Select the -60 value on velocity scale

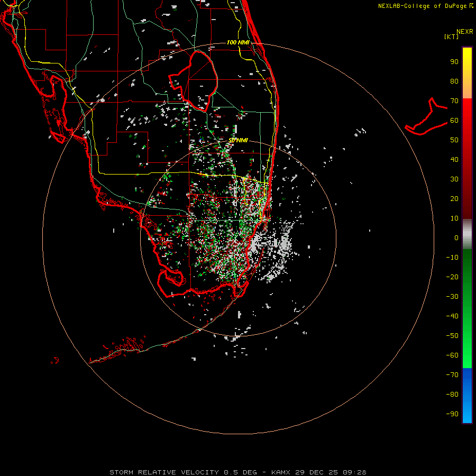[452, 355]
